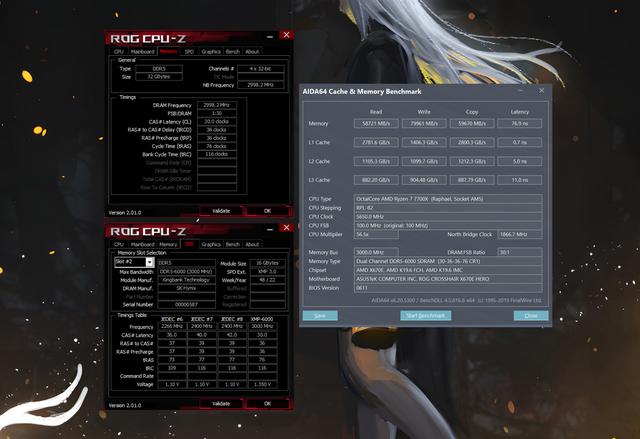This screenshot has height=439, width=640.
Task: Click XMP-6000 column header in Timings Table
Action: coord(262,319)
